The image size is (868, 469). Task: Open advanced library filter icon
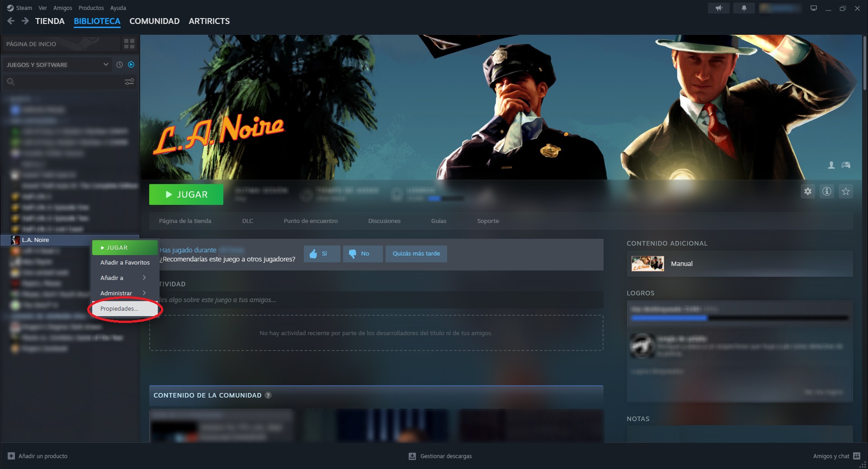pyautogui.click(x=129, y=82)
